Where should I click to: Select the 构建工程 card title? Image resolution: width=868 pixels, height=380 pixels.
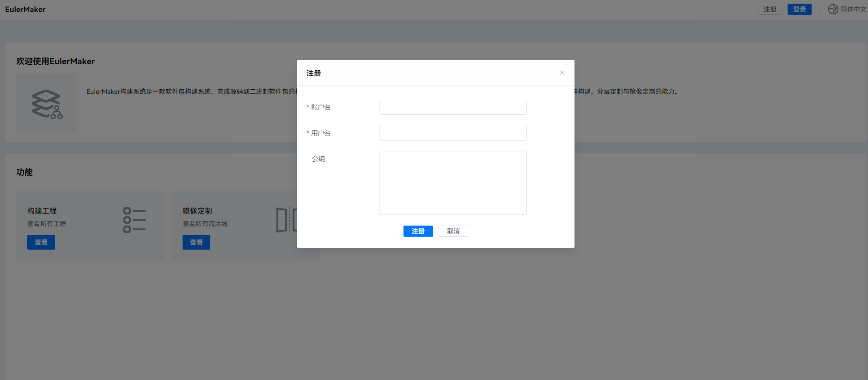(x=42, y=211)
